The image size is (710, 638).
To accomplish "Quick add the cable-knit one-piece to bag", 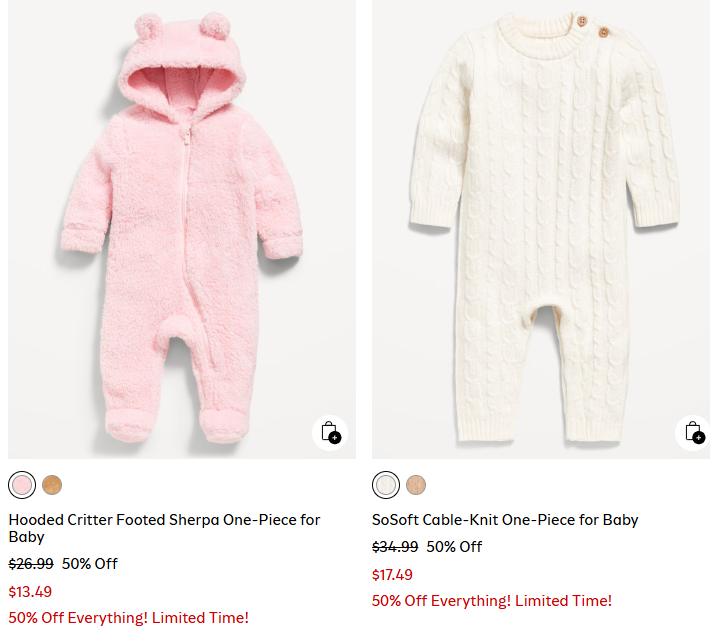I will point(694,432).
